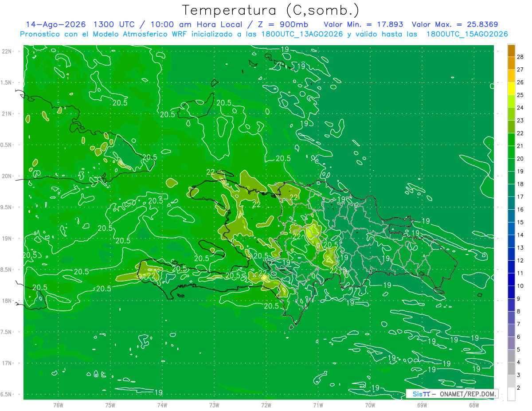Click the longitude label "74W"
Viewport: 532px width, 411px height.
(x=162, y=405)
